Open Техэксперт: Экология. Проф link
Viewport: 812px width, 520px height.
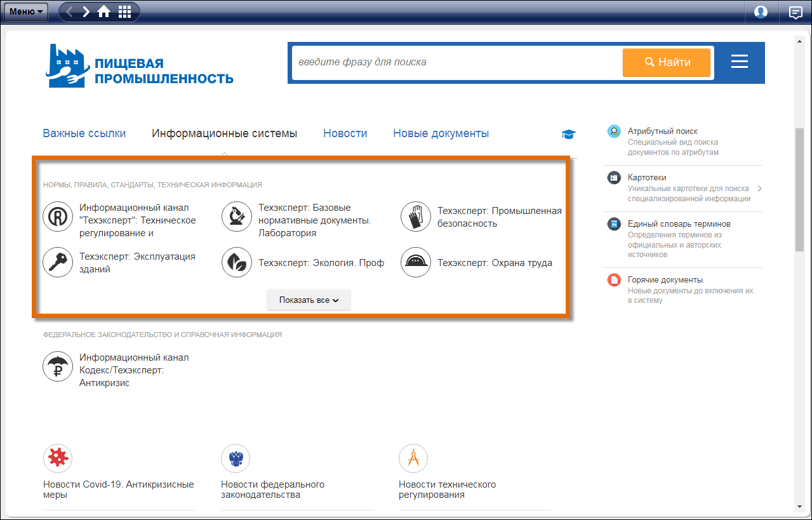pyautogui.click(x=321, y=263)
